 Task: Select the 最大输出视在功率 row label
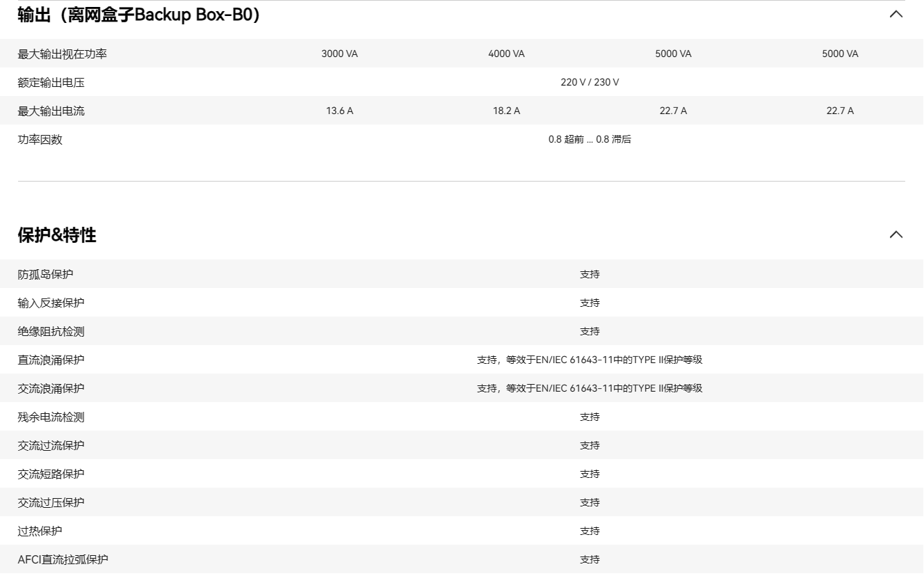coord(62,54)
